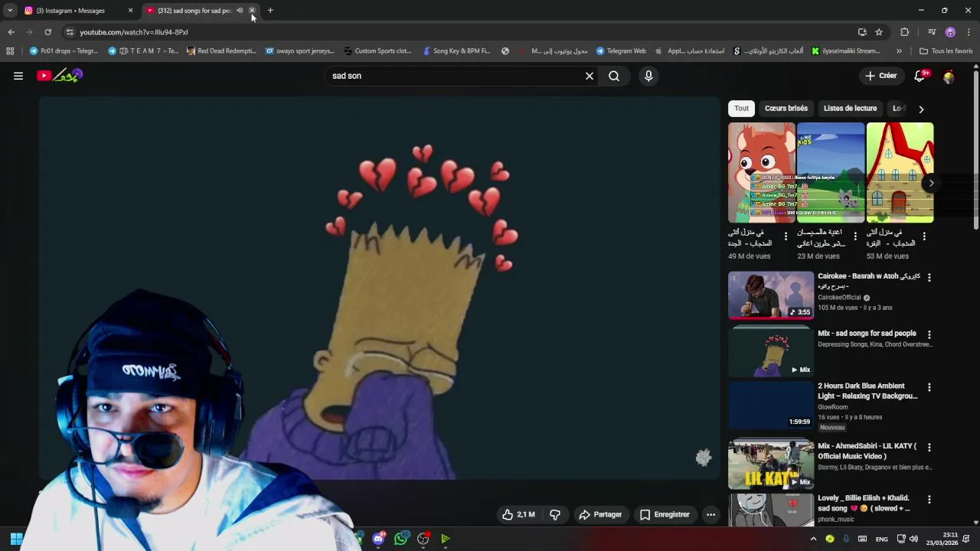Open YouTube notifications bell
Image resolution: width=980 pixels, height=551 pixels.
click(920, 76)
